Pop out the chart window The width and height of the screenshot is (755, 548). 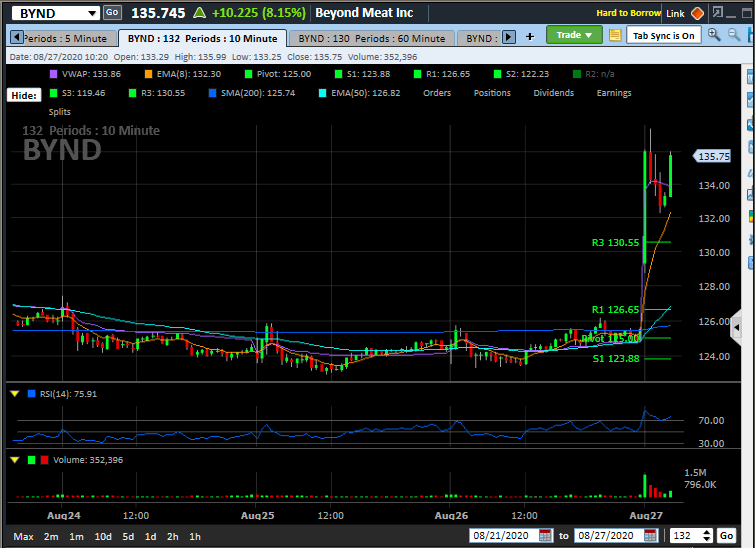pos(717,13)
